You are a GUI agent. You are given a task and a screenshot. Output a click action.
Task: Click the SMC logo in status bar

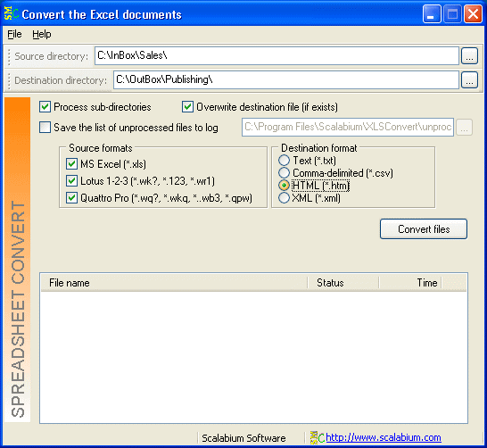pyautogui.click(x=318, y=437)
